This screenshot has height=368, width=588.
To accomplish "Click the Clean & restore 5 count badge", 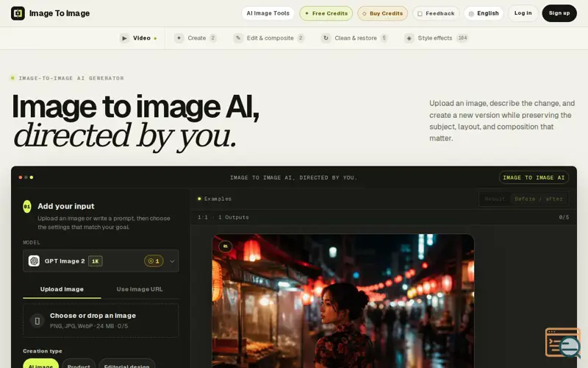I will 384,38.
